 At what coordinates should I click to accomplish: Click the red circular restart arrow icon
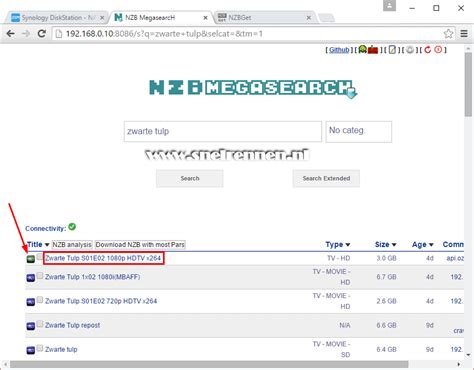(x=427, y=50)
